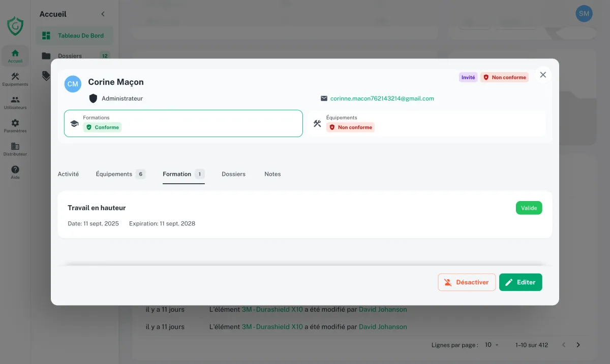
Task: Click the CM avatar of Corine Maçon
Action: (73, 84)
